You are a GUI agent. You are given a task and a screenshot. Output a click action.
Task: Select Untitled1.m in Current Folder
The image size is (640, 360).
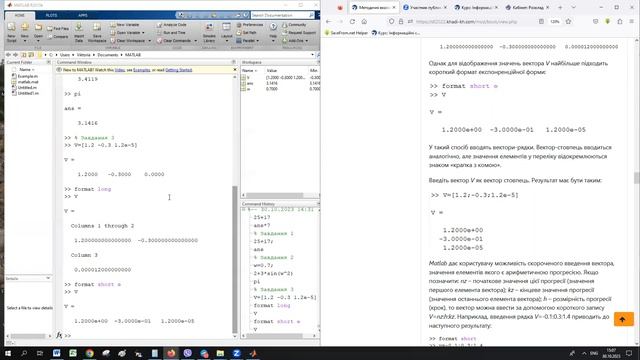25,93
